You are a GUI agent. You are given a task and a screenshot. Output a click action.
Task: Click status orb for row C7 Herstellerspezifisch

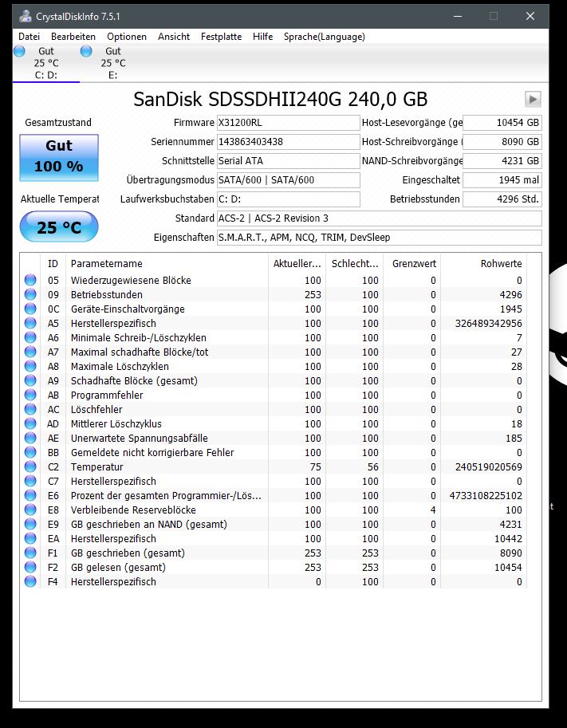30,481
